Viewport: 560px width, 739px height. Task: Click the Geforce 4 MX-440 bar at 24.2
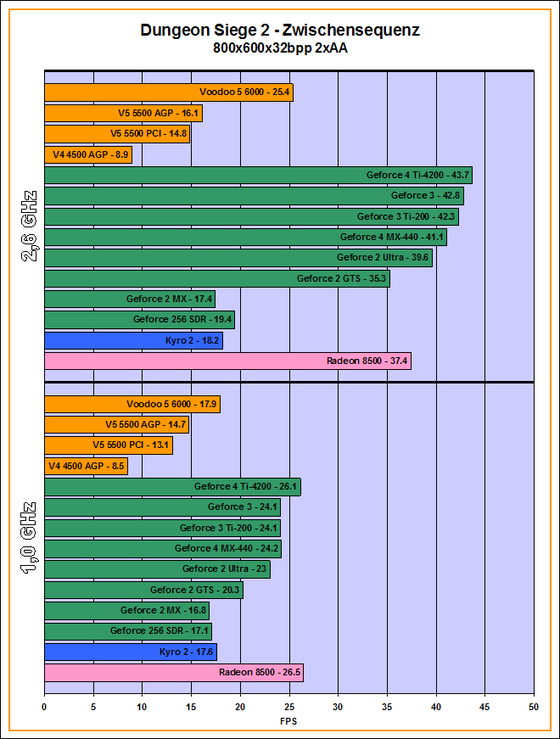[x=162, y=549]
